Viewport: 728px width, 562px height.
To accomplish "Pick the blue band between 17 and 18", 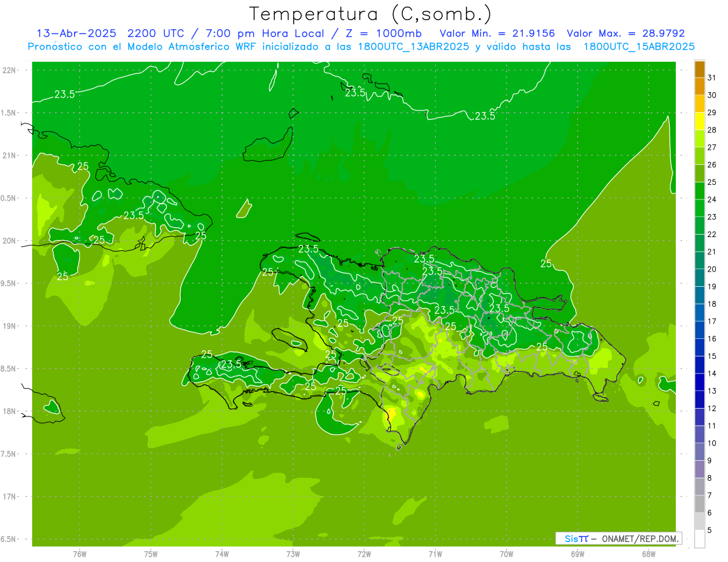I will (699, 312).
